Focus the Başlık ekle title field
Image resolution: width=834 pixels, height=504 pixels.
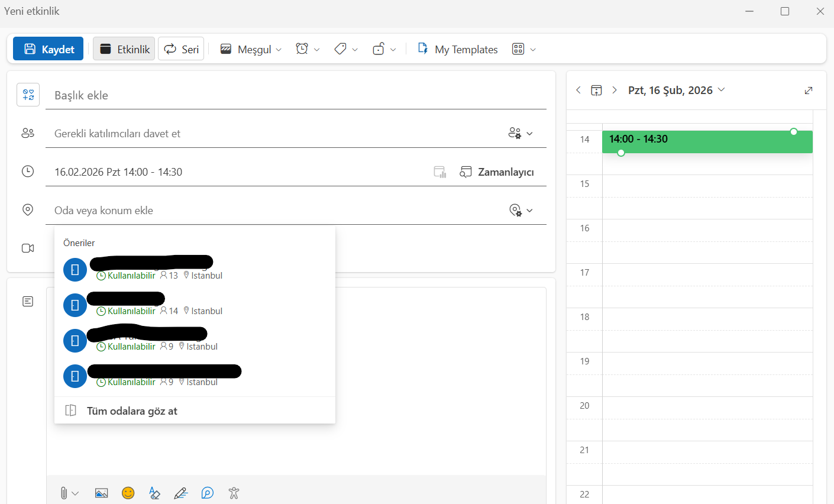click(296, 95)
